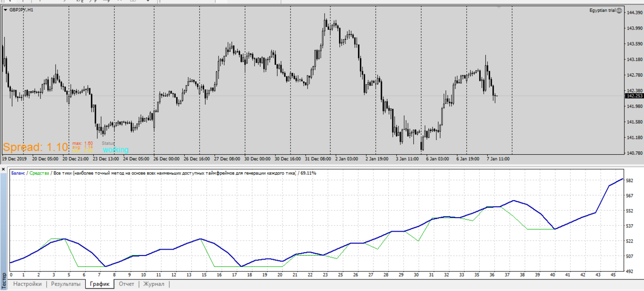This screenshot has height=291, width=644.
Task: Click the 31 Dec 08:00 time label
Action: 319,159
